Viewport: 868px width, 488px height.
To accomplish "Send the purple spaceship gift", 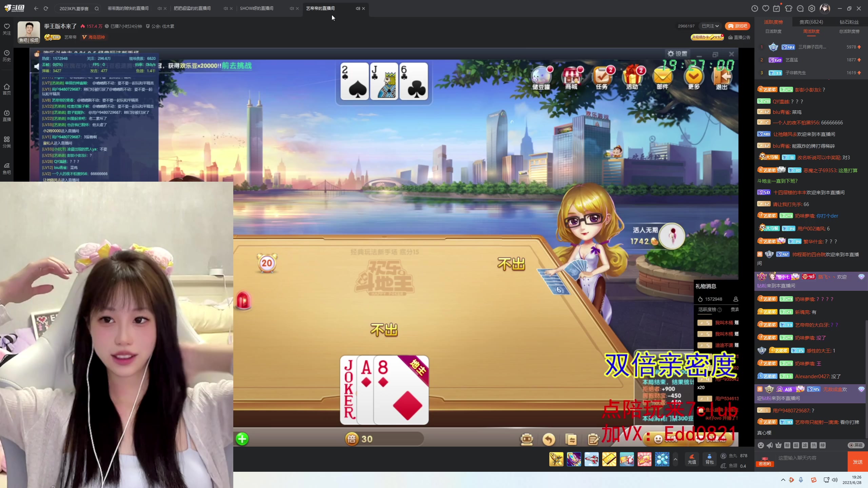I will click(574, 459).
